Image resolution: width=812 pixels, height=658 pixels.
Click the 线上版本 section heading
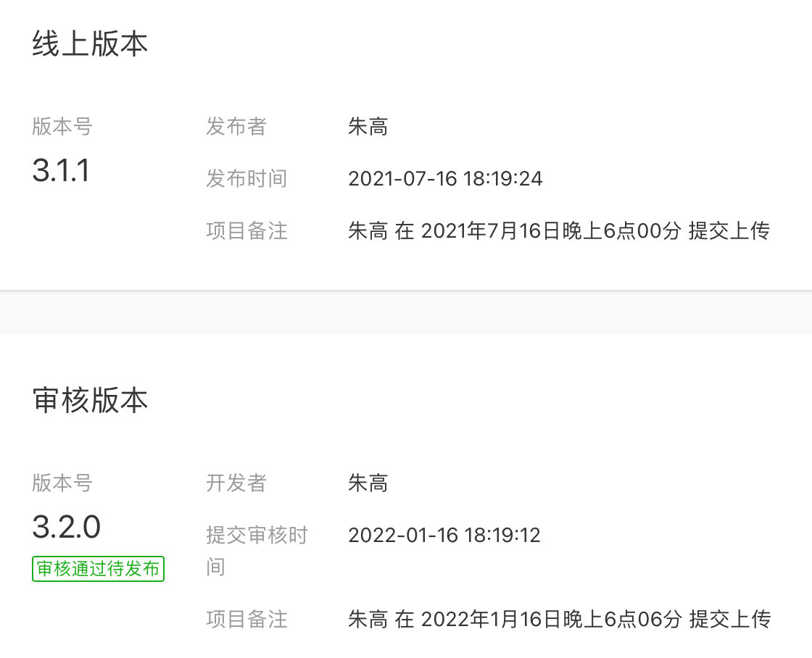(x=90, y=44)
